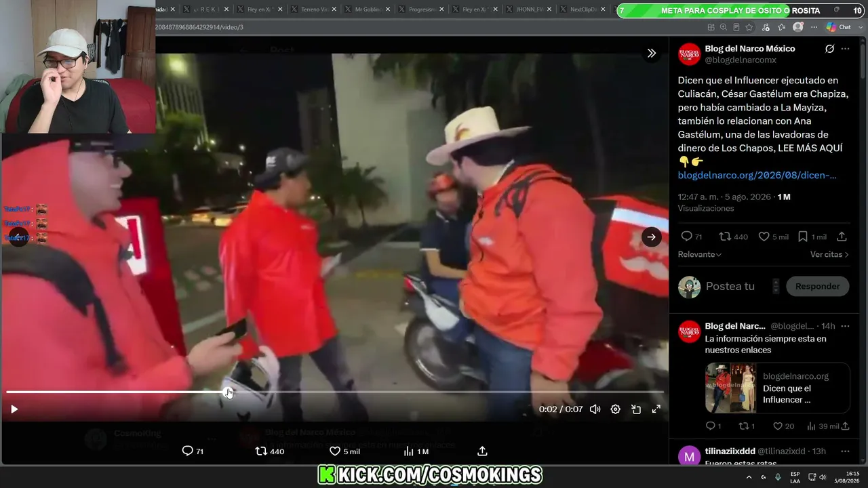The image size is (868, 488).
Task: Open video settings gear
Action: (x=615, y=409)
